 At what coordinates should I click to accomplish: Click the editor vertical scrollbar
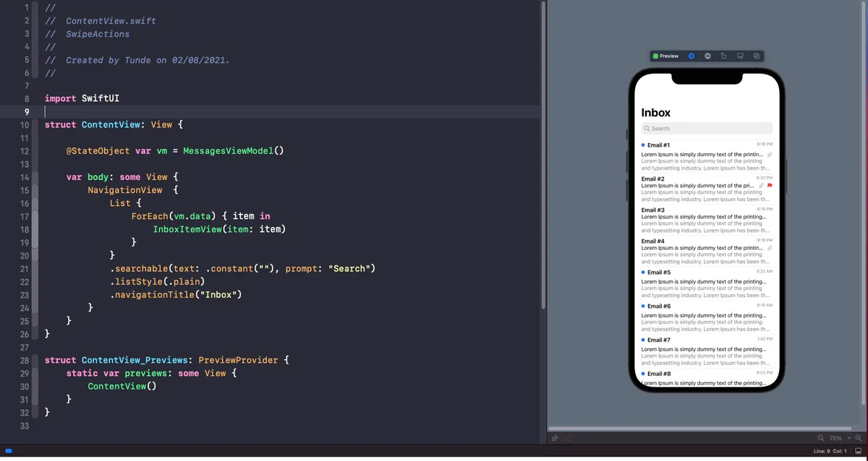(x=543, y=155)
